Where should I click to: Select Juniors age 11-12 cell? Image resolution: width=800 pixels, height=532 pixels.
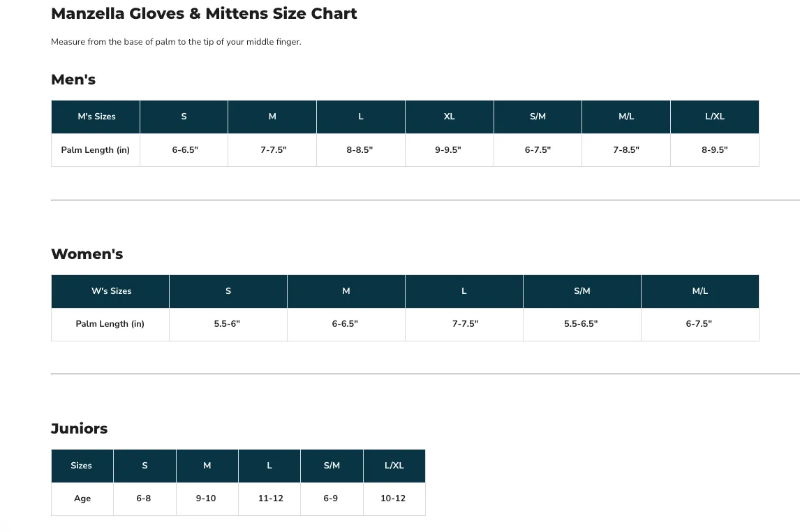pos(270,498)
